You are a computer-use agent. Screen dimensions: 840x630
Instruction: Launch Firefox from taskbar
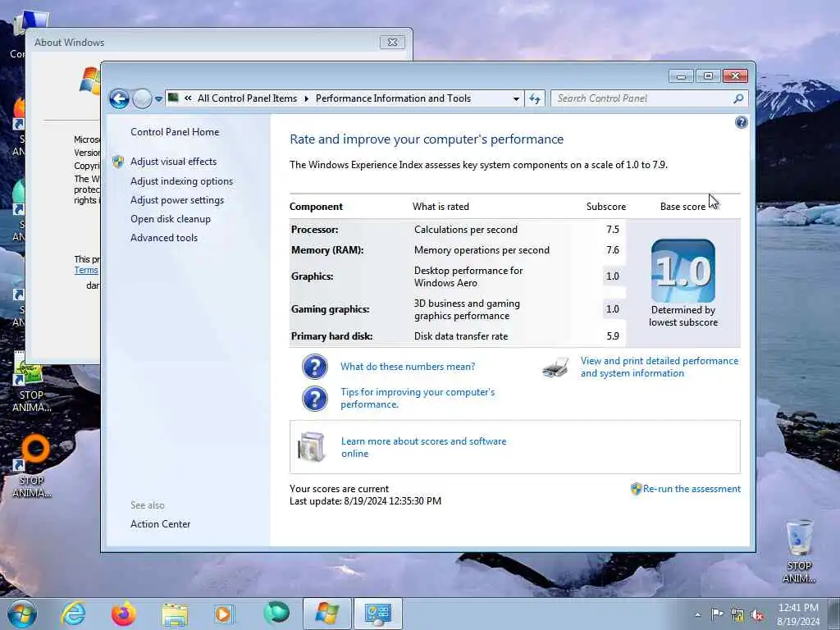[124, 614]
